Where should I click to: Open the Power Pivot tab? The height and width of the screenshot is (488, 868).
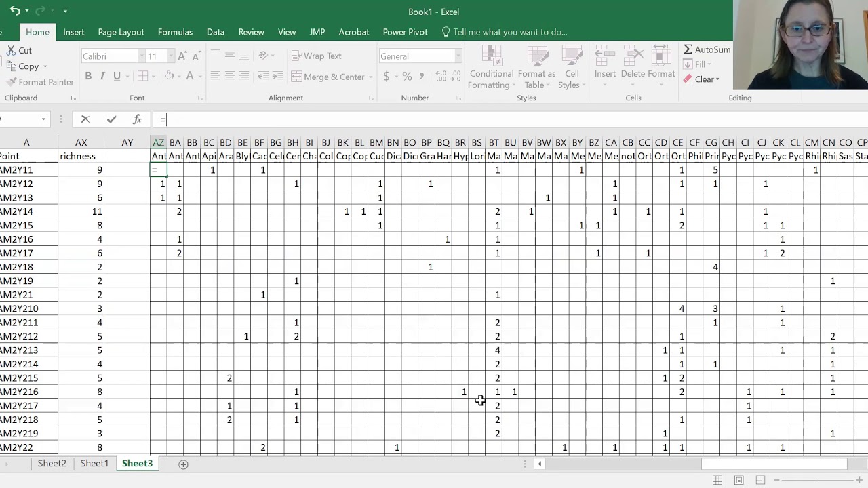[405, 32]
